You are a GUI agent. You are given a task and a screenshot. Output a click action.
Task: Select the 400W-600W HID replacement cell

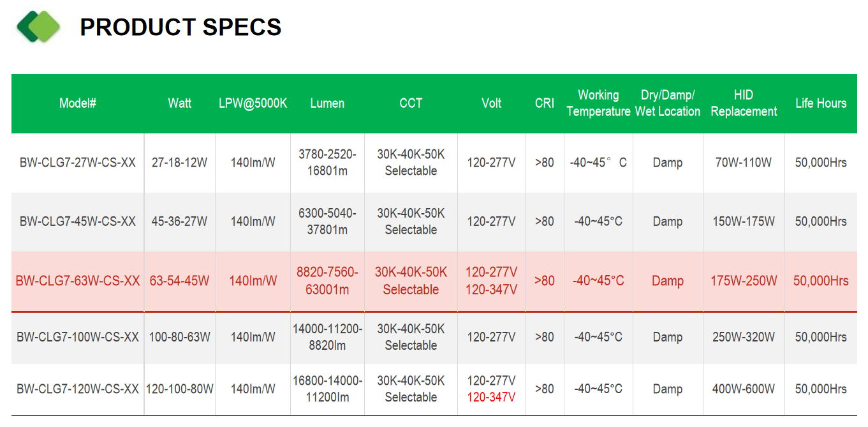click(x=744, y=389)
